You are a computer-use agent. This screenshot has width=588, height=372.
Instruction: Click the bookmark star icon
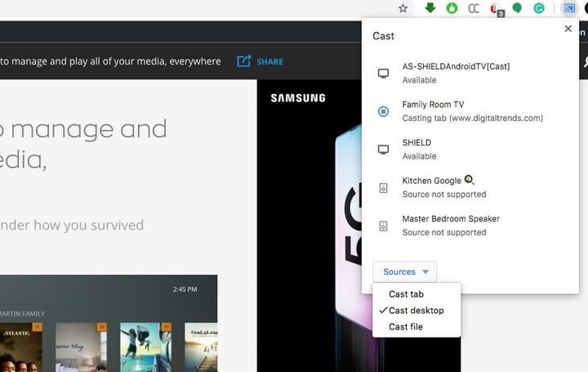403,8
